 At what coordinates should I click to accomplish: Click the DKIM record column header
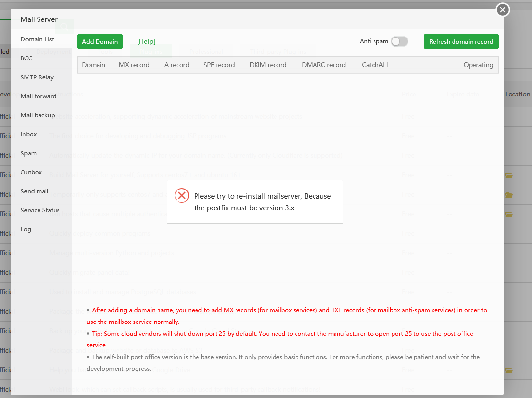click(x=268, y=65)
